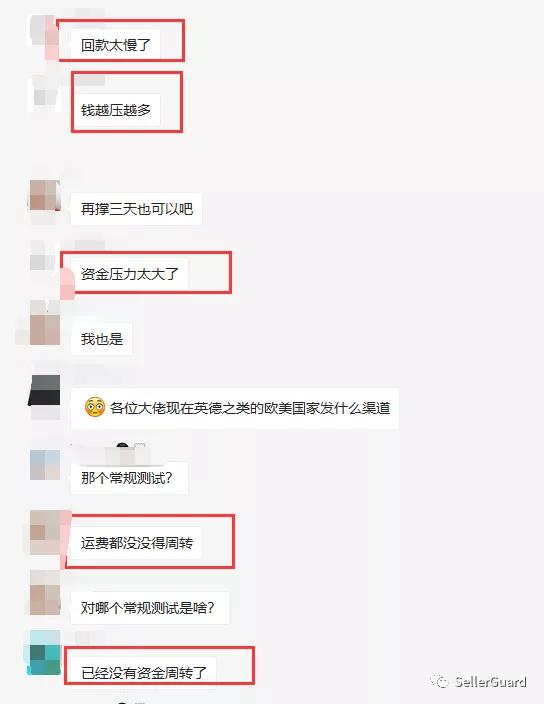Open teal avatar beside 已经没有资金周转了 message
Image resolution: width=544 pixels, height=704 pixels.
click(45, 653)
